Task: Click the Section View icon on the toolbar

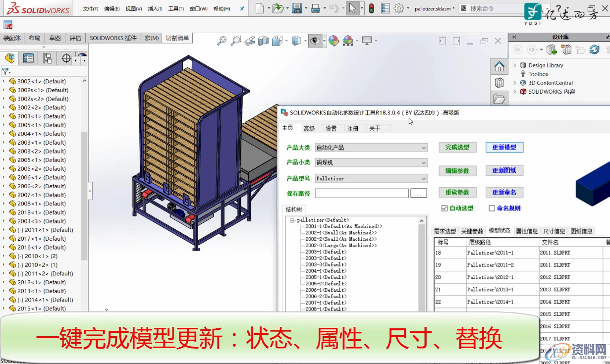Action: click(x=263, y=40)
